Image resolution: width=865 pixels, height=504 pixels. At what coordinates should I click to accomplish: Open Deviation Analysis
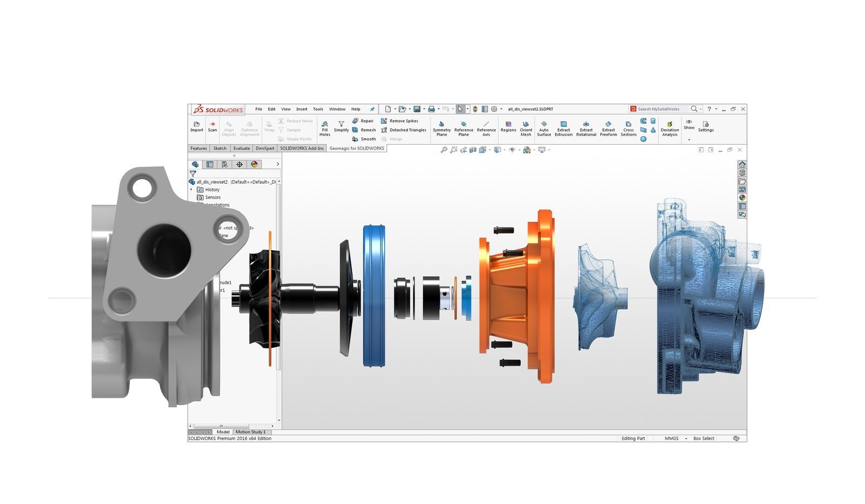(669, 129)
